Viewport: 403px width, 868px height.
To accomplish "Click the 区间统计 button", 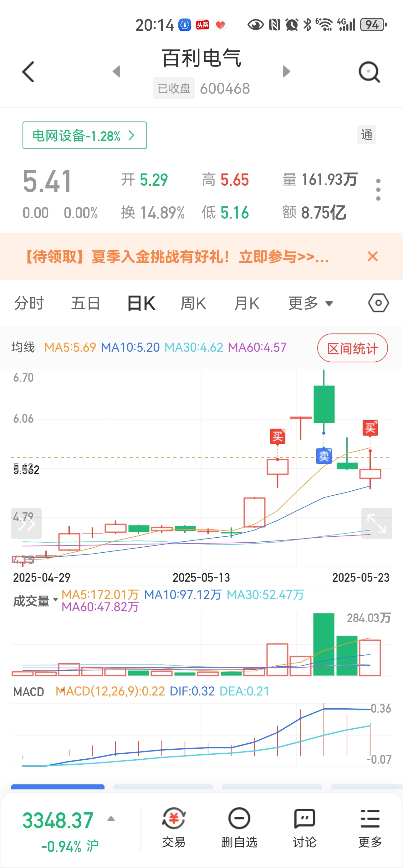I will tap(353, 348).
